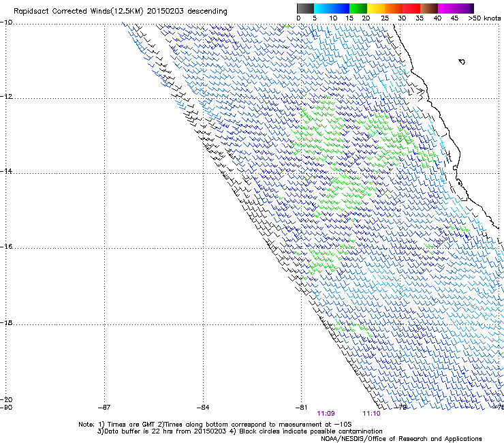504x443 pixels.
Task: Click the cyan-blue 5-15 knots color segment
Action: [332, 8]
